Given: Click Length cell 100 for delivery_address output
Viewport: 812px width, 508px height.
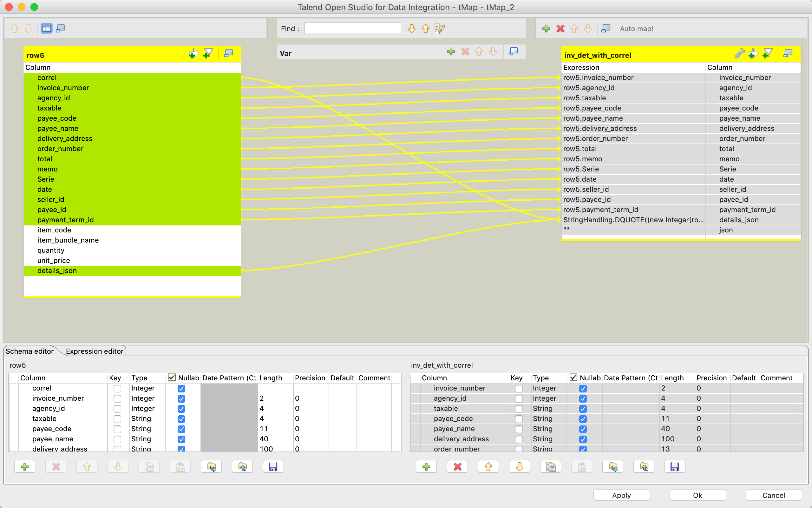Looking at the screenshot, I should (677, 439).
